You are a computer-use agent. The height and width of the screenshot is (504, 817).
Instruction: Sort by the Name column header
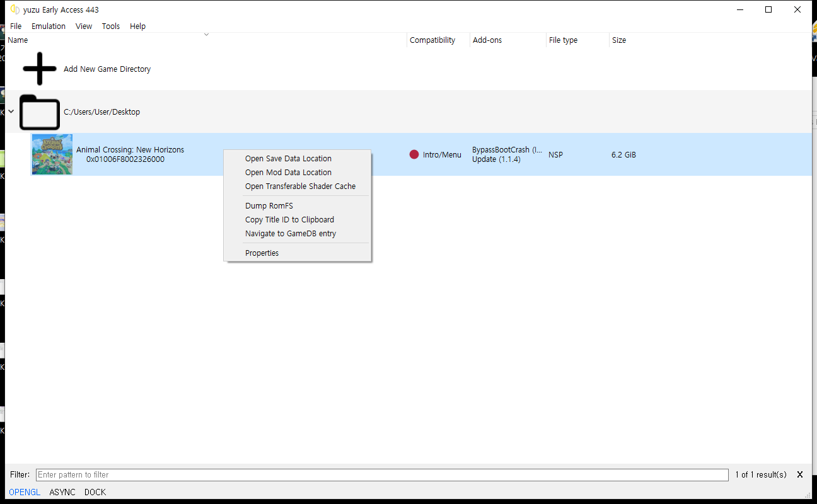[206, 40]
